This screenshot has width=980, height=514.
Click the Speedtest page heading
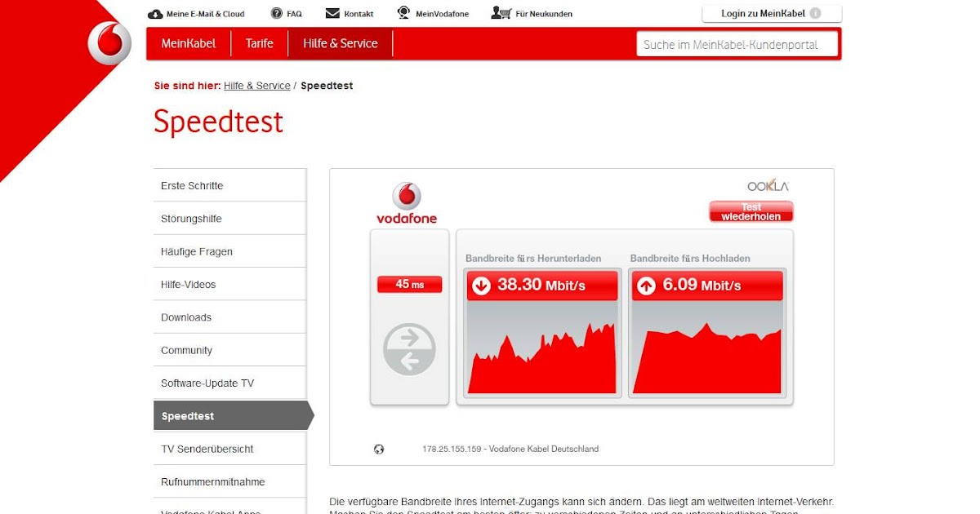pyautogui.click(x=219, y=122)
